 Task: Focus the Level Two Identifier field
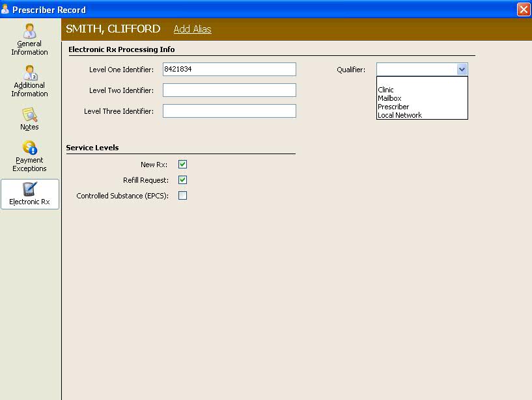coord(229,90)
